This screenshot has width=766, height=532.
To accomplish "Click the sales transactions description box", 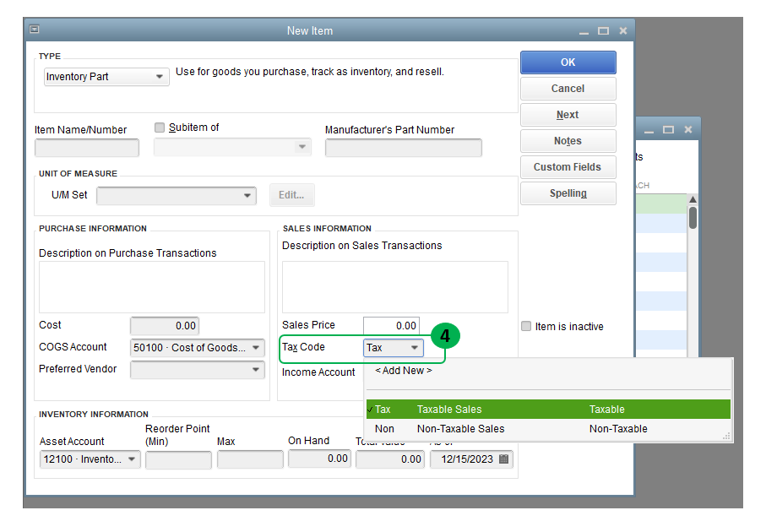I will 395,287.
